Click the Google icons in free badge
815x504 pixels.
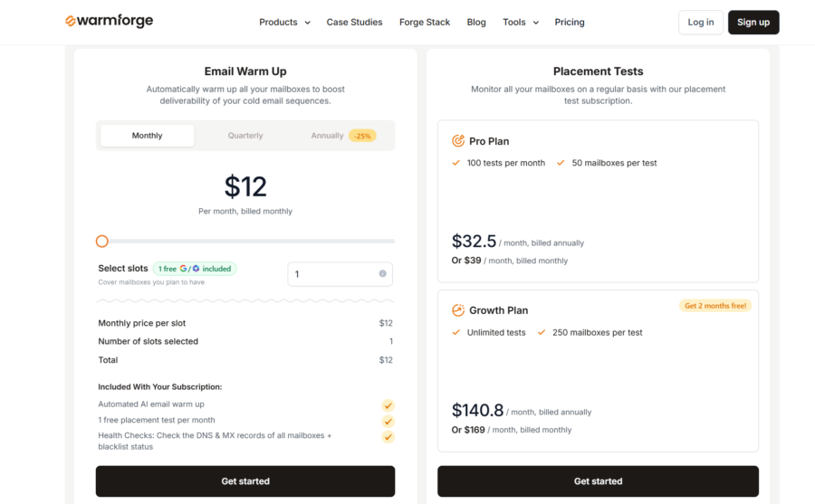[189, 269]
